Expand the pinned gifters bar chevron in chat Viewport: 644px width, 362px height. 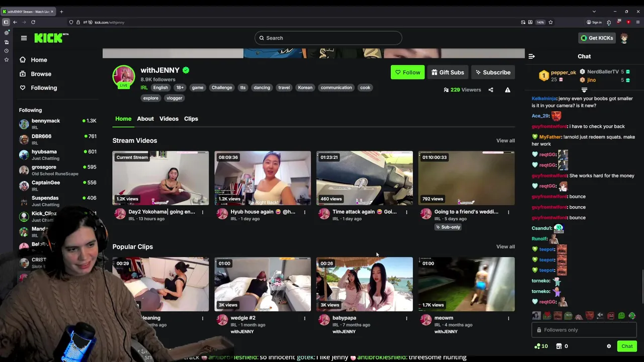584,90
